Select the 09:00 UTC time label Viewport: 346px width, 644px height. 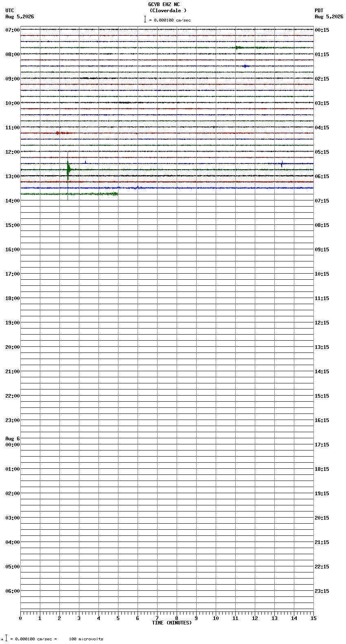[13, 79]
